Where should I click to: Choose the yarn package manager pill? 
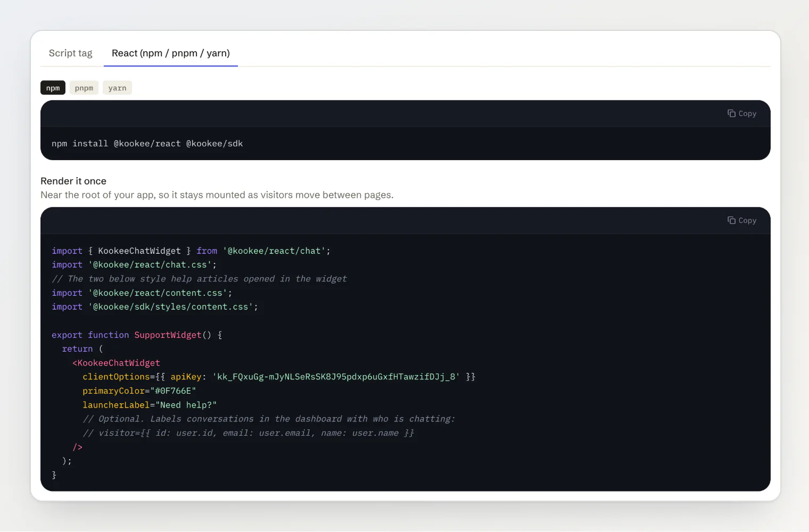[117, 88]
